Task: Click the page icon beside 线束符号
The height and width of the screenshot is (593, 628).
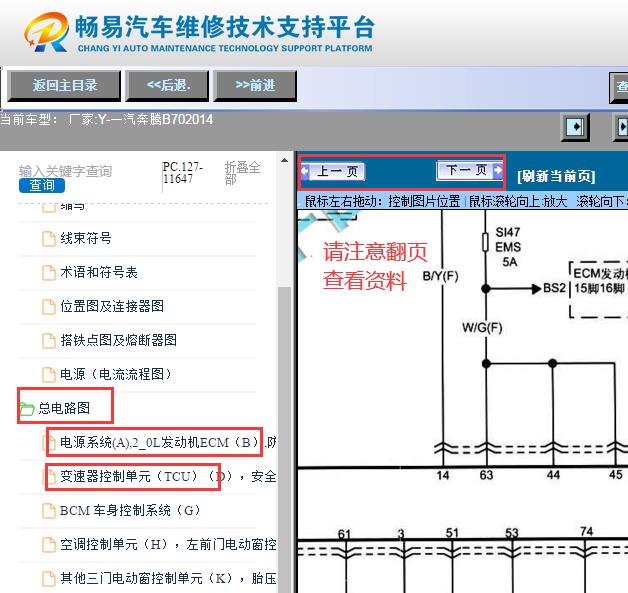Action: pos(49,239)
